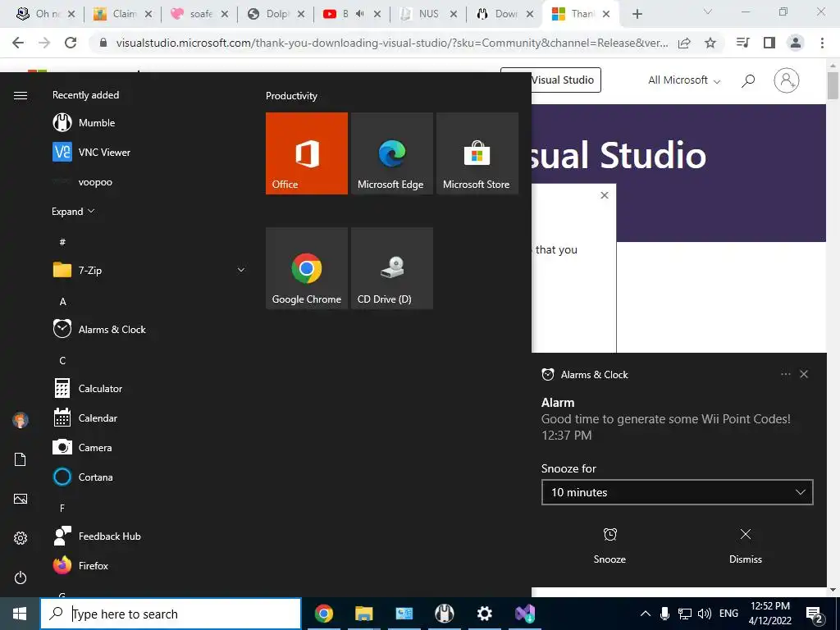840x630 pixels.
Task: Open Mumble taskbar icon
Action: point(444,614)
